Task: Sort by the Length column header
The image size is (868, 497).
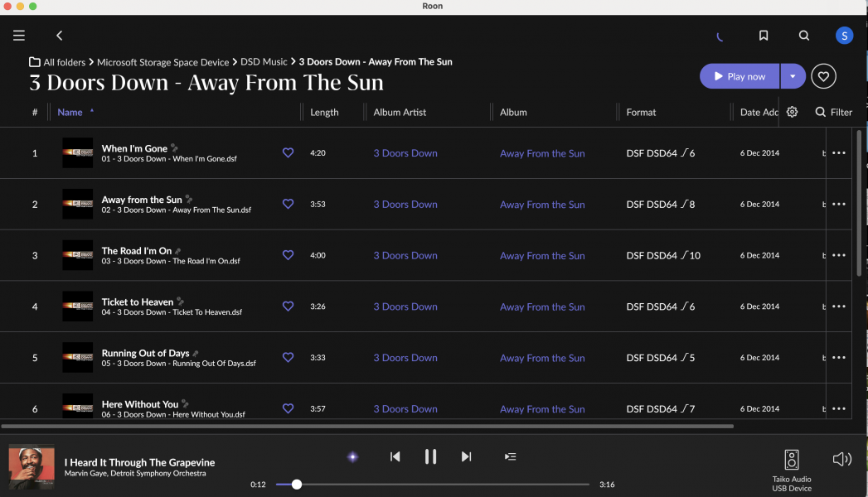Action: click(x=324, y=112)
